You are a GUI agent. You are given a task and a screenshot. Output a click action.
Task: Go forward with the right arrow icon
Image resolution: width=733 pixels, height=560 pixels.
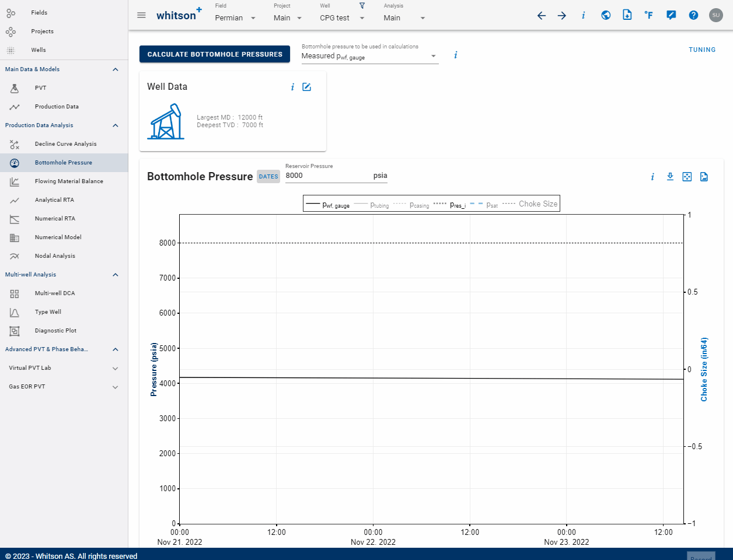pos(562,16)
